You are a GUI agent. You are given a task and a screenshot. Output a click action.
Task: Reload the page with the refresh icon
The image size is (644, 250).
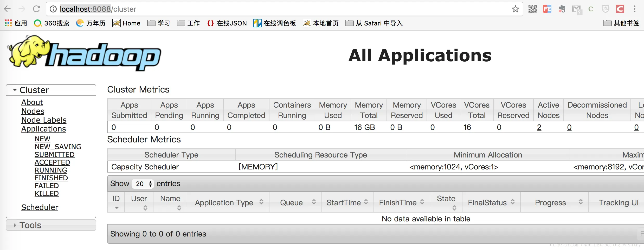pos(36,9)
